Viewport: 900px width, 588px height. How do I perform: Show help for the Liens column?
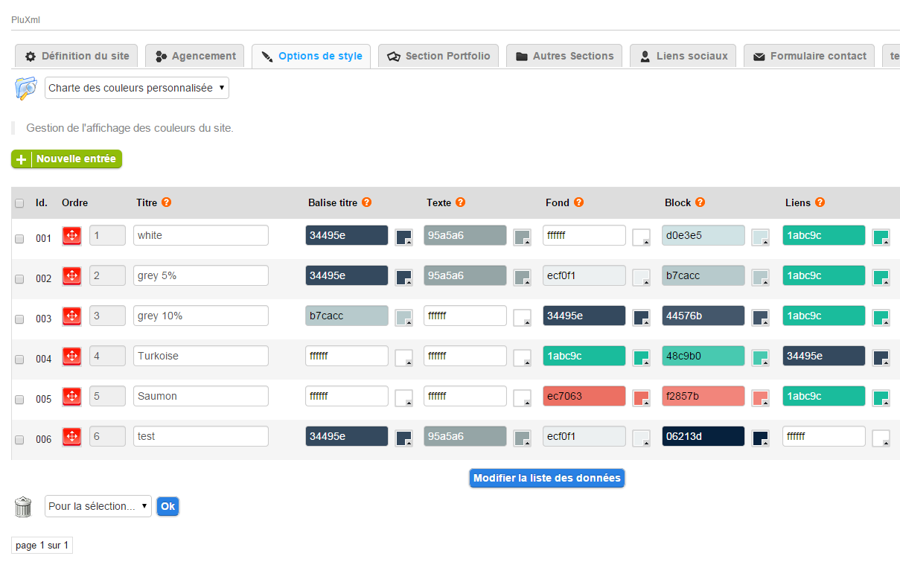pyautogui.click(x=820, y=202)
